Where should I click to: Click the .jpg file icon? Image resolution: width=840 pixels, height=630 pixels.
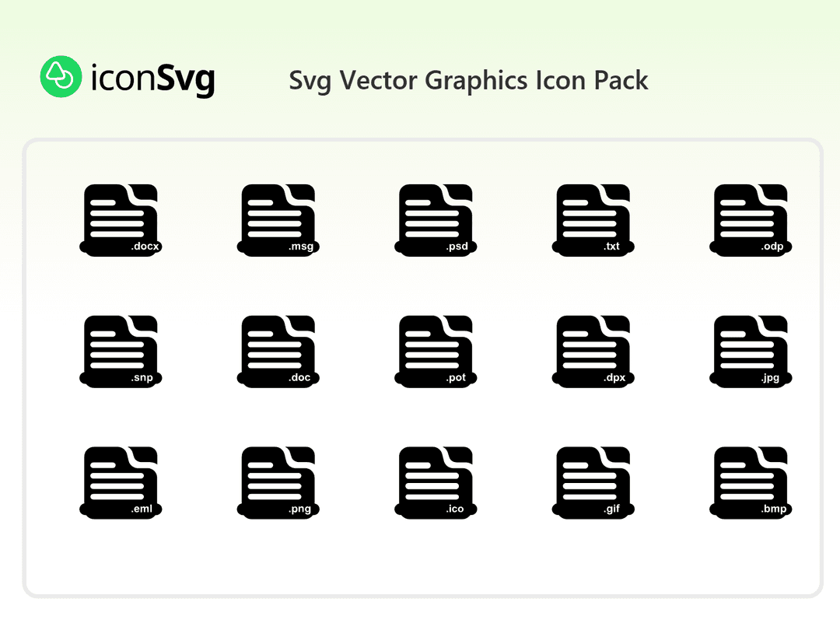click(x=750, y=350)
